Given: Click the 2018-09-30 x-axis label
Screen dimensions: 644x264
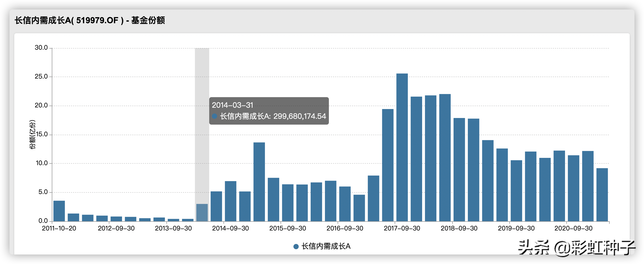Looking at the screenshot, I should pos(459,228).
